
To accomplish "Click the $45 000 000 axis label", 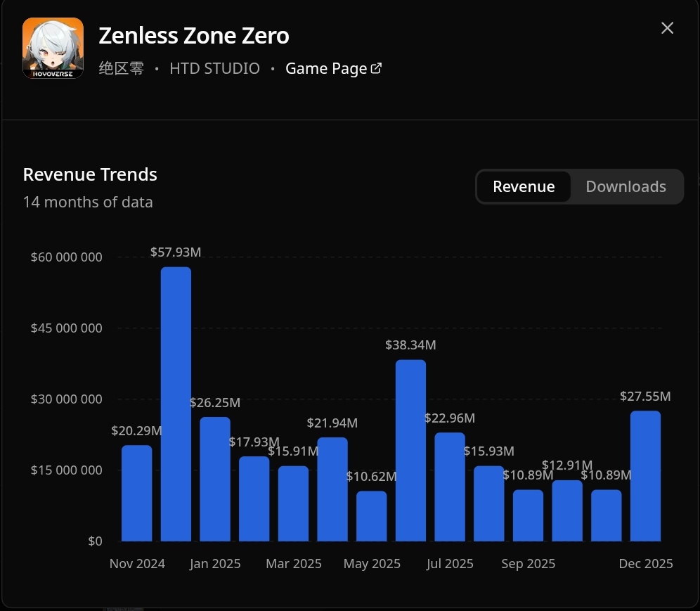I will (x=67, y=328).
